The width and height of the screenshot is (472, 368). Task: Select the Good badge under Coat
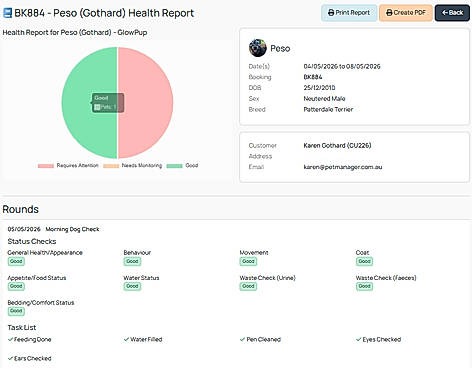click(364, 261)
